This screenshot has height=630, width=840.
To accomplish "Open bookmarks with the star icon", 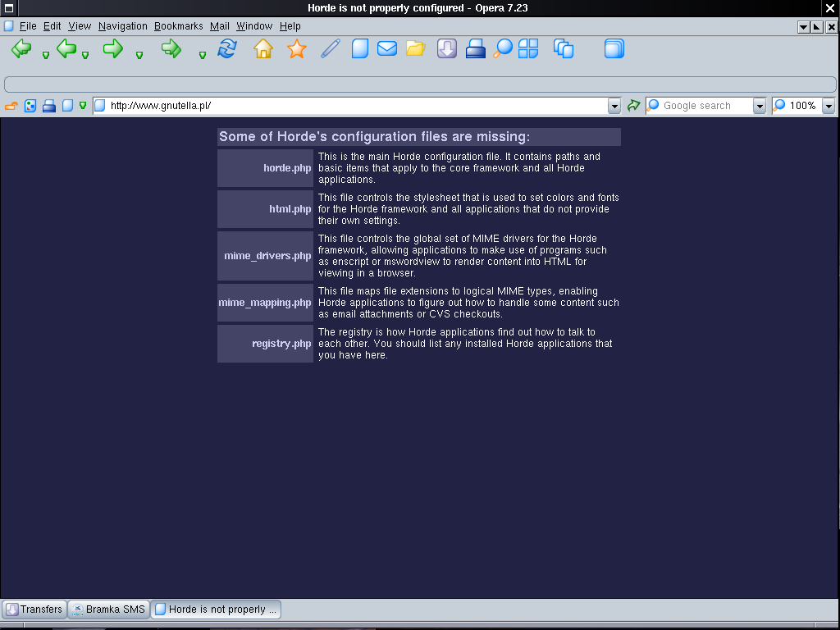I will pyautogui.click(x=297, y=49).
